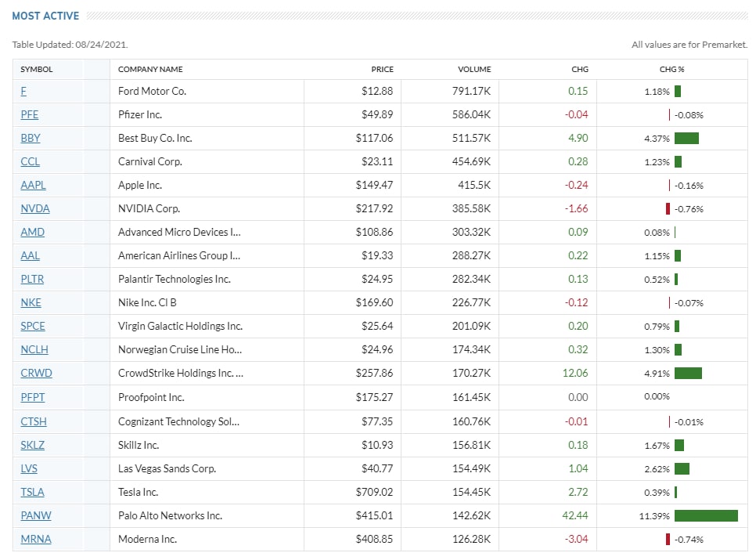Screen dimensions: 756x560
Task: Select the Moderna Inc. company name
Action: click(148, 540)
